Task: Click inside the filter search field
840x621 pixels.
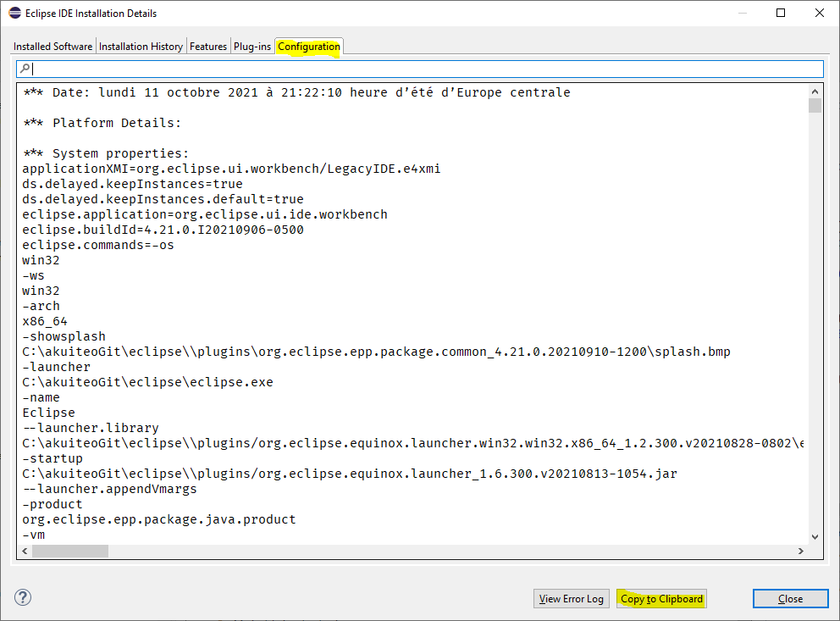Action: coord(339,69)
